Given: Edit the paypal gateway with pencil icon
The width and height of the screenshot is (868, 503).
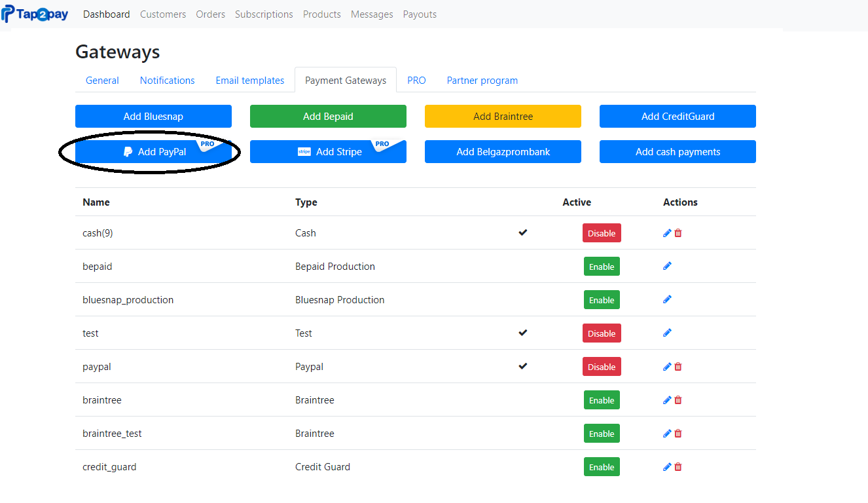Looking at the screenshot, I should click(x=667, y=367).
